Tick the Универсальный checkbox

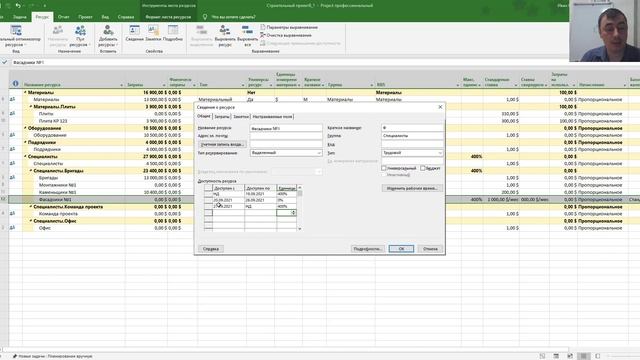click(383, 168)
